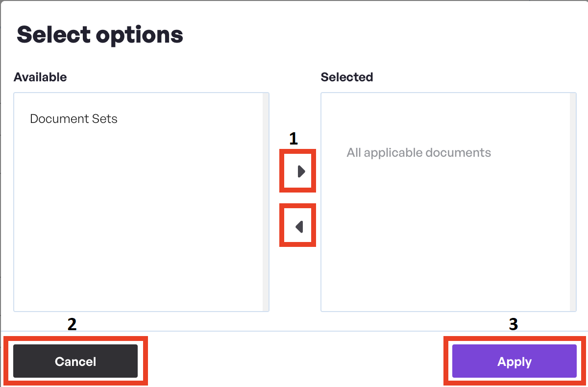
Task: Select Document Sets in the Available list
Action: [73, 119]
